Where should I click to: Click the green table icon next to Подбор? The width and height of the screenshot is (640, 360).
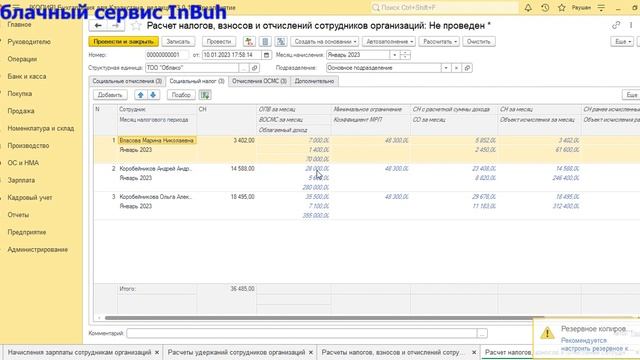pos(205,95)
